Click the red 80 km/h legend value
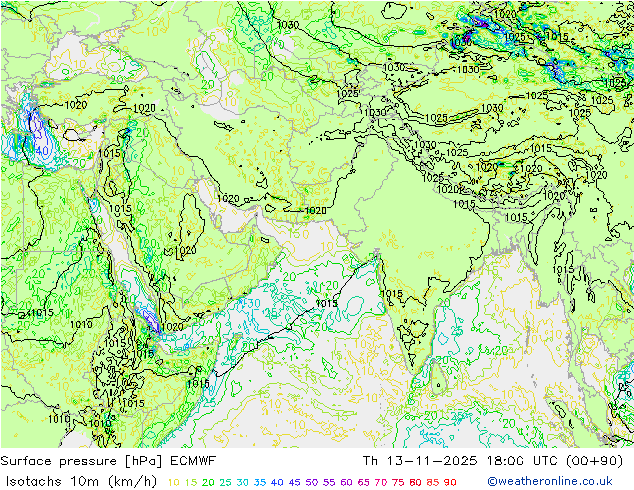Image resolution: width=634 pixels, height=490 pixels. pos(415,482)
